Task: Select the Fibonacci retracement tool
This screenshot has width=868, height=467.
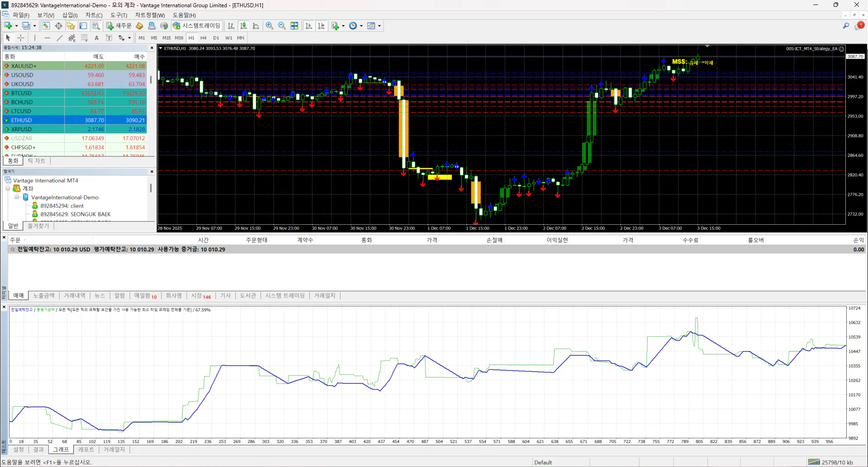Action: pos(84,38)
